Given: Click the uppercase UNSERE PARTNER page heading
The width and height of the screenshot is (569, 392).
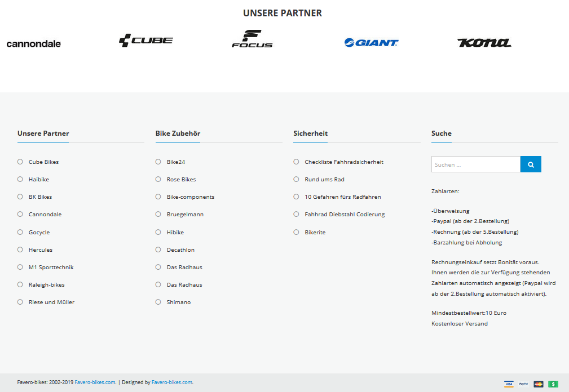Looking at the screenshot, I should point(283,13).
